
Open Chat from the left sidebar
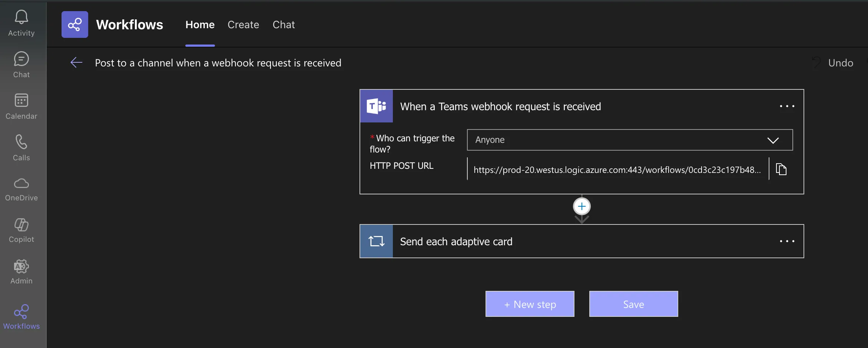click(x=21, y=65)
